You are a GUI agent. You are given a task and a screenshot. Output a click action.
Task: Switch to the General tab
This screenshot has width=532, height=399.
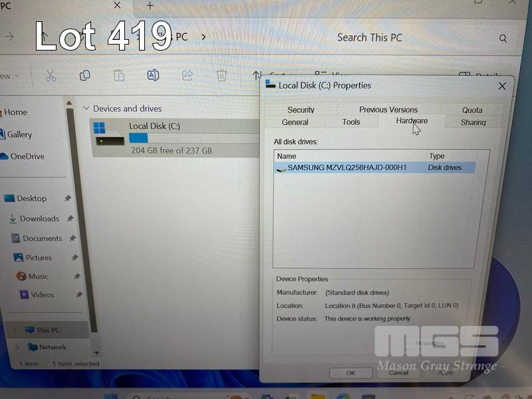point(295,122)
